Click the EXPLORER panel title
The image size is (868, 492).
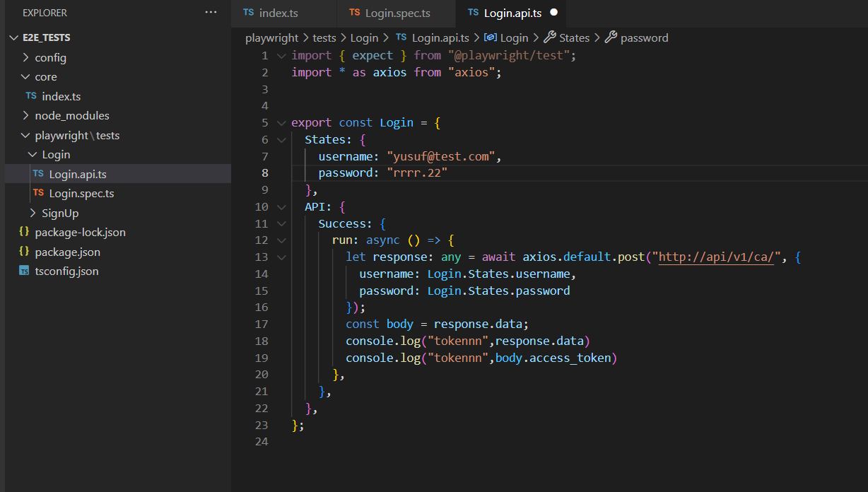coord(45,13)
